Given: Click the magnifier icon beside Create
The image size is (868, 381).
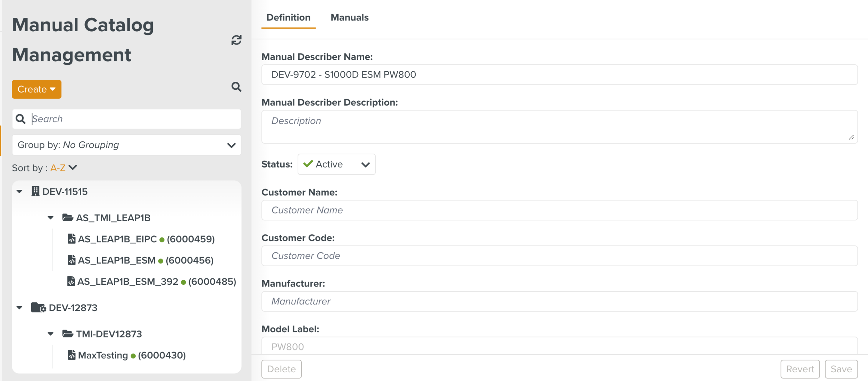Looking at the screenshot, I should point(236,87).
